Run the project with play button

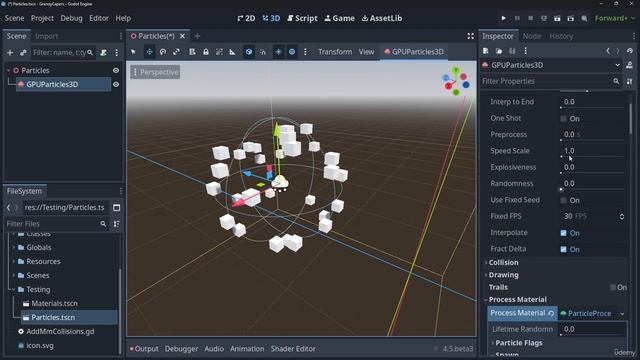pyautogui.click(x=503, y=18)
